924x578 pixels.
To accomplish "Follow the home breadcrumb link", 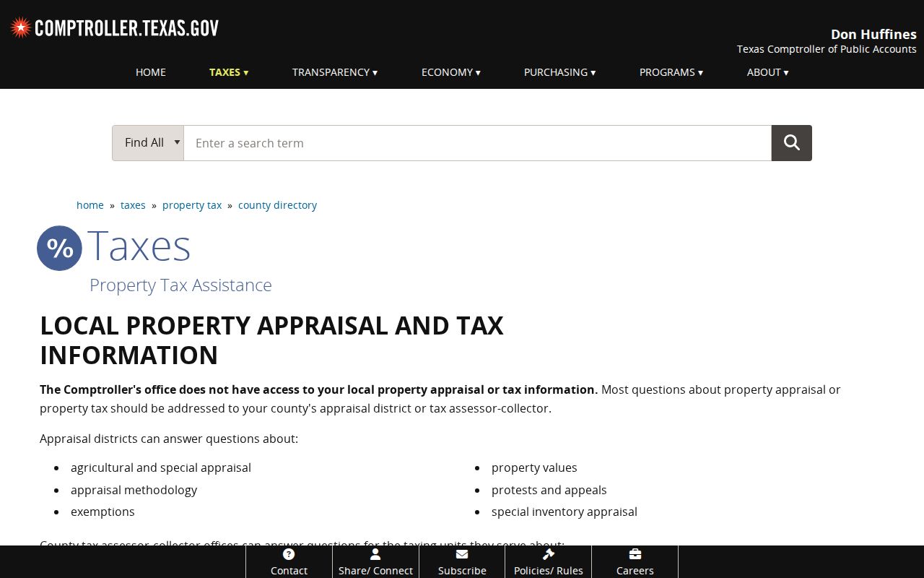I will tap(90, 205).
